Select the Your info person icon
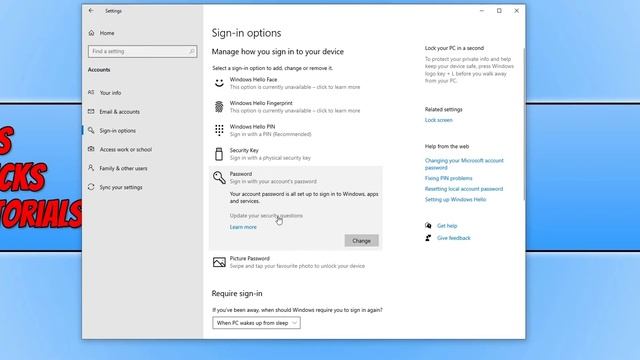The height and width of the screenshot is (360, 640). [x=91, y=92]
